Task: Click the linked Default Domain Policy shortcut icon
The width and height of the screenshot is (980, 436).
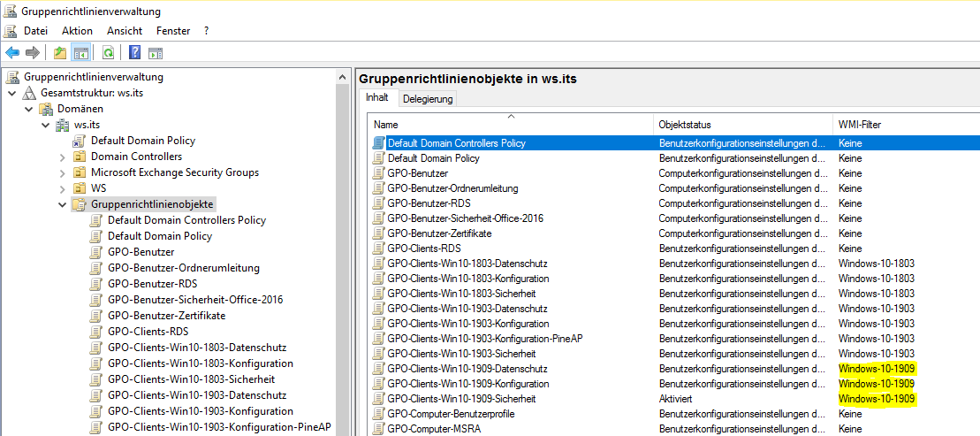Action: (80, 141)
